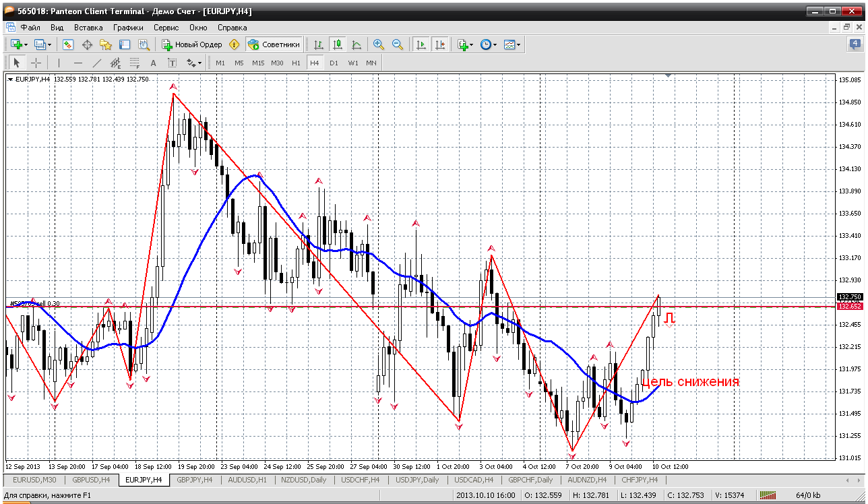Select the text label tool
Screen dimensions: 868x504
coord(172,63)
